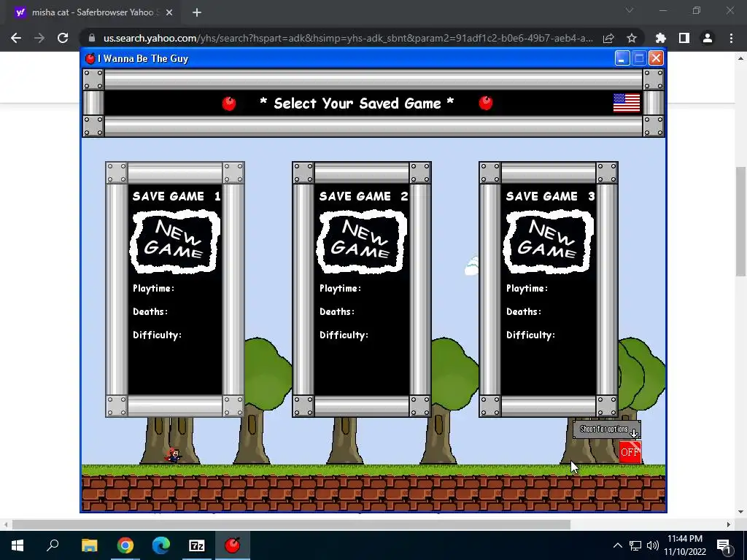
Task: Click 'SAVE GAME 1' heading text
Action: point(177,196)
